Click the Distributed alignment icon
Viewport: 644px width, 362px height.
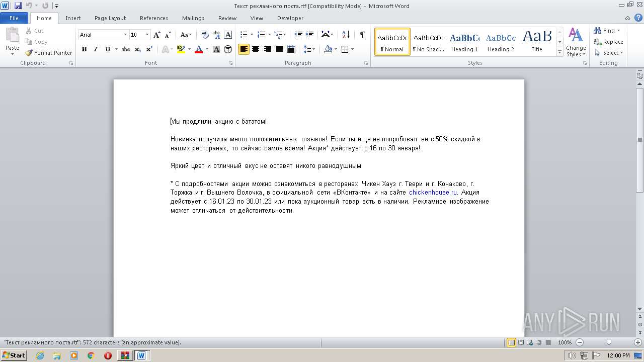(x=291, y=49)
